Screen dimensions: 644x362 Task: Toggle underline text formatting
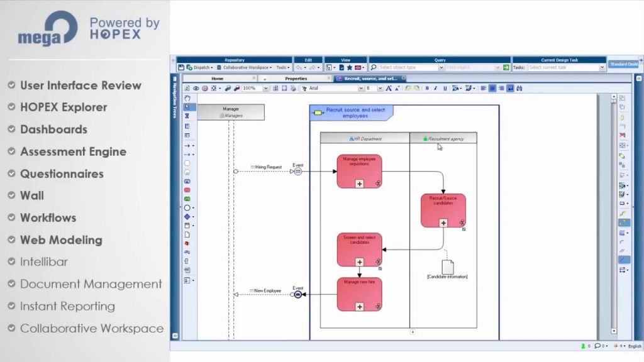(x=445, y=88)
